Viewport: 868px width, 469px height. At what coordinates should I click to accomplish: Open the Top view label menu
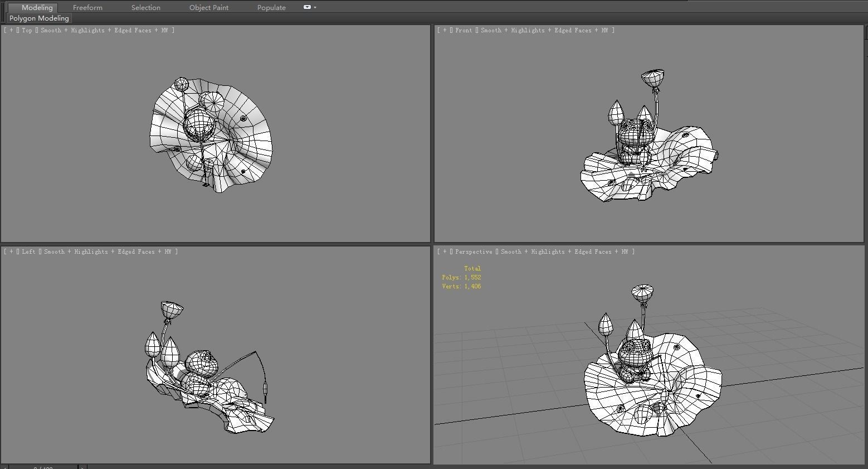click(27, 30)
